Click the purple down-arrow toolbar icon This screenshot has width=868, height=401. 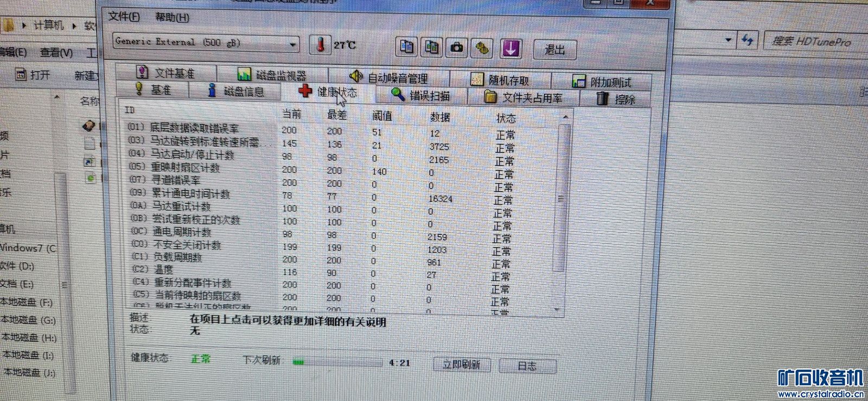(510, 49)
